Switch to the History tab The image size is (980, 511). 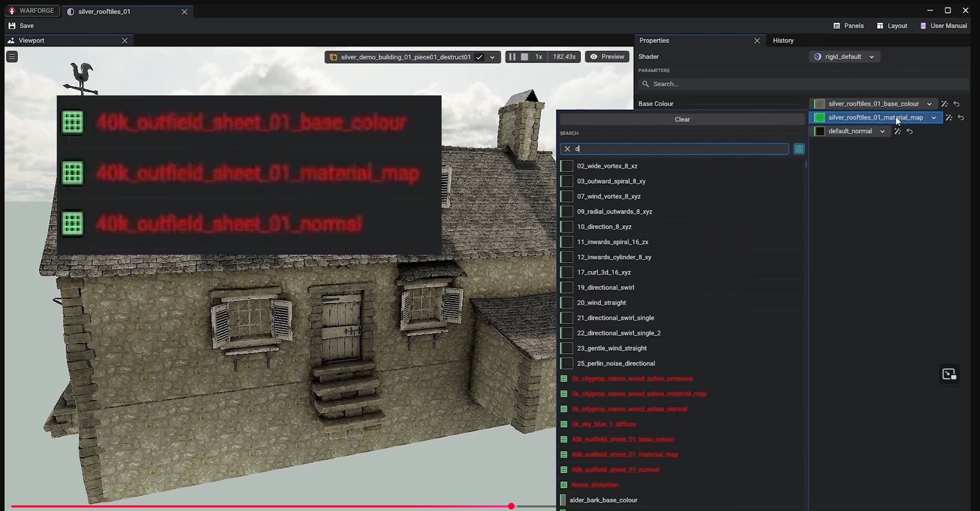pos(783,41)
